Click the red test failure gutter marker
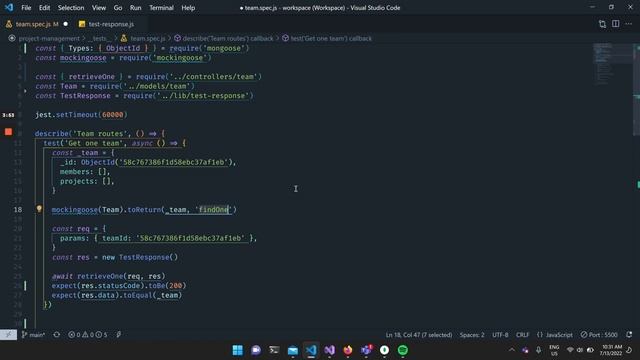Screen dimensions: 640x360 8,132
